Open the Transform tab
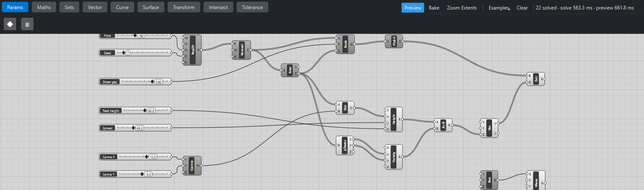Viewport: 644px width, 190px height. click(x=184, y=7)
